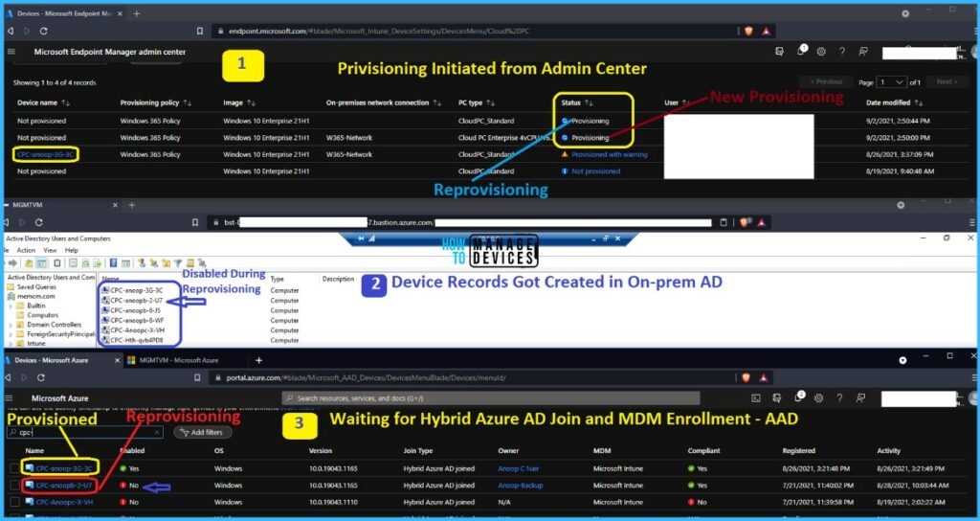The image size is (980, 521).
Task: Open the Endpoint Manager hamburger menu
Action: (11, 52)
